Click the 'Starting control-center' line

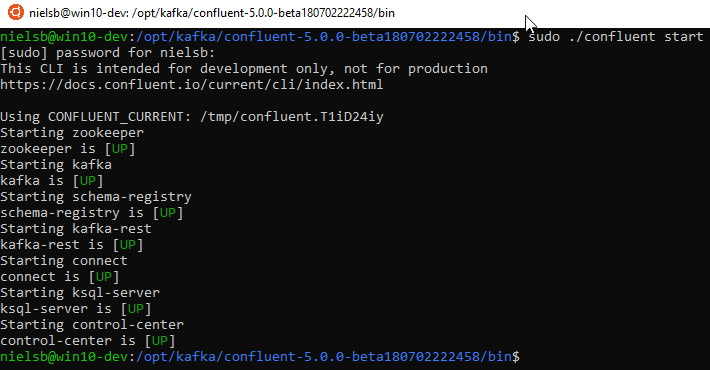coord(92,325)
